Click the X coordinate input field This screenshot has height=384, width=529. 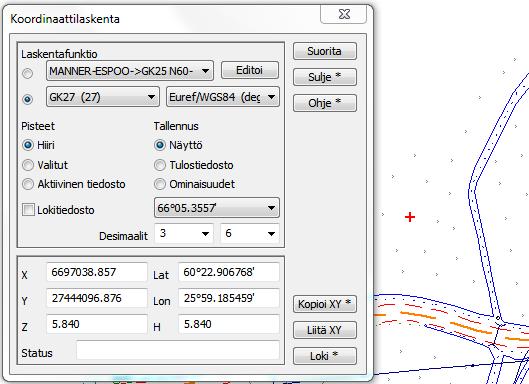click(x=97, y=272)
